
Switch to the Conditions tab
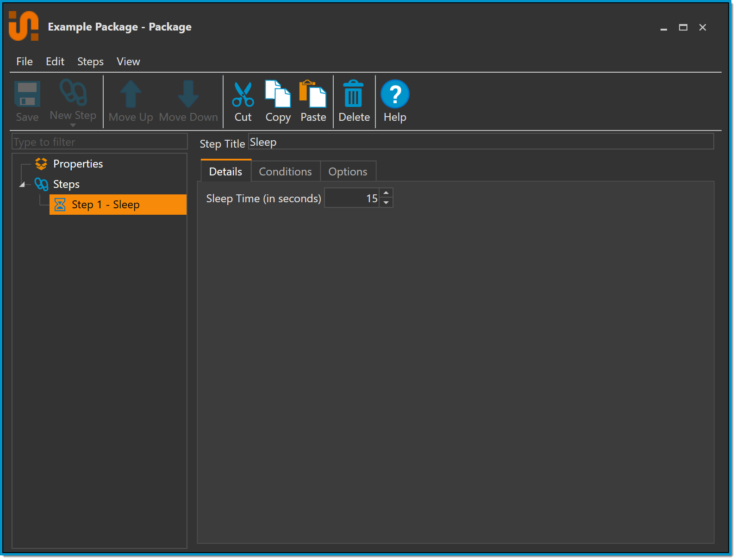(x=285, y=171)
